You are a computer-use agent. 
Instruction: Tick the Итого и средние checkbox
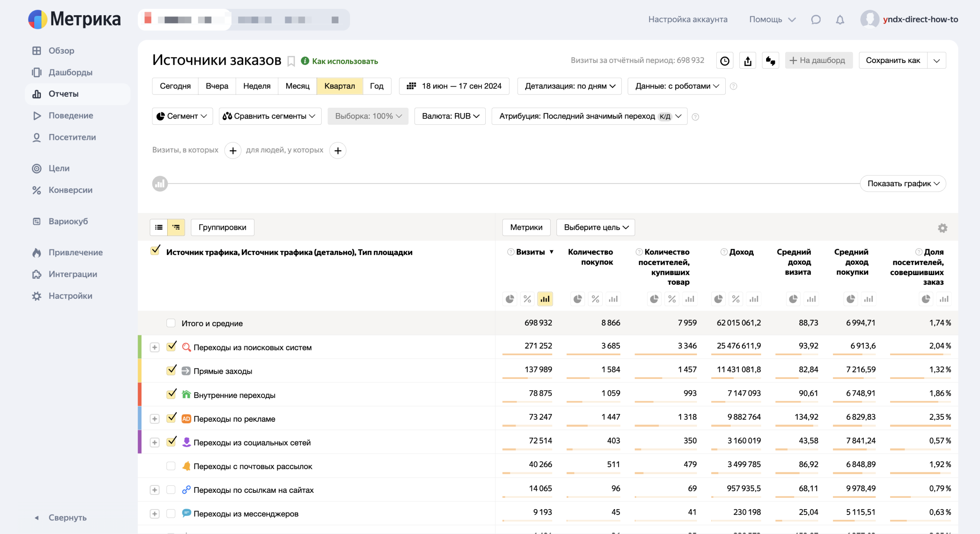171,323
